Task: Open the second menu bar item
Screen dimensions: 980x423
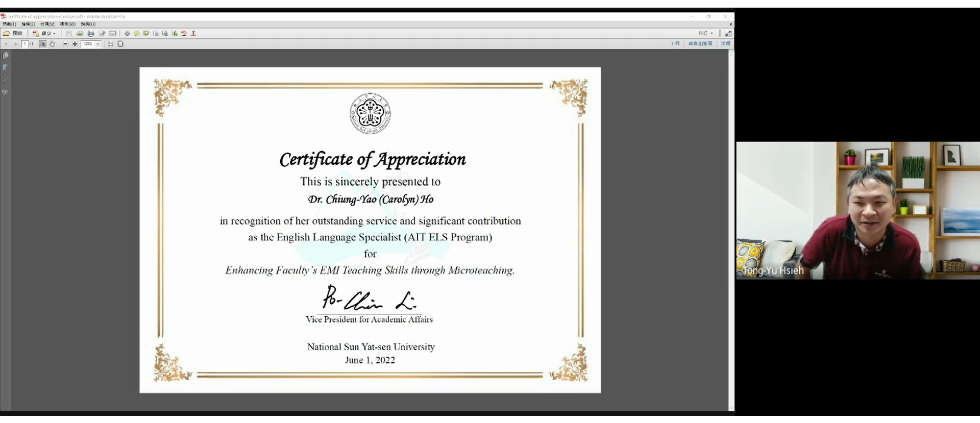Action: pyautogui.click(x=28, y=24)
